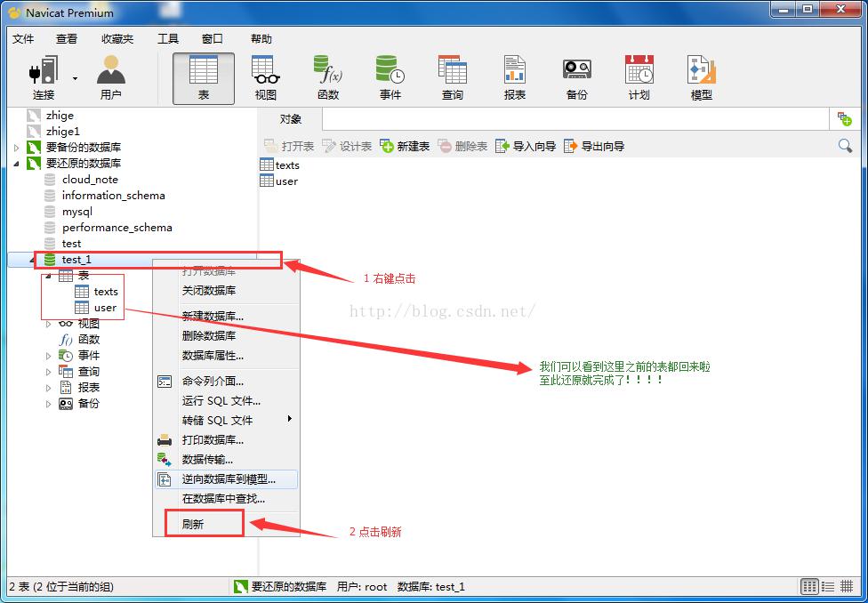Click the 新建表 new table button

pyautogui.click(x=405, y=146)
